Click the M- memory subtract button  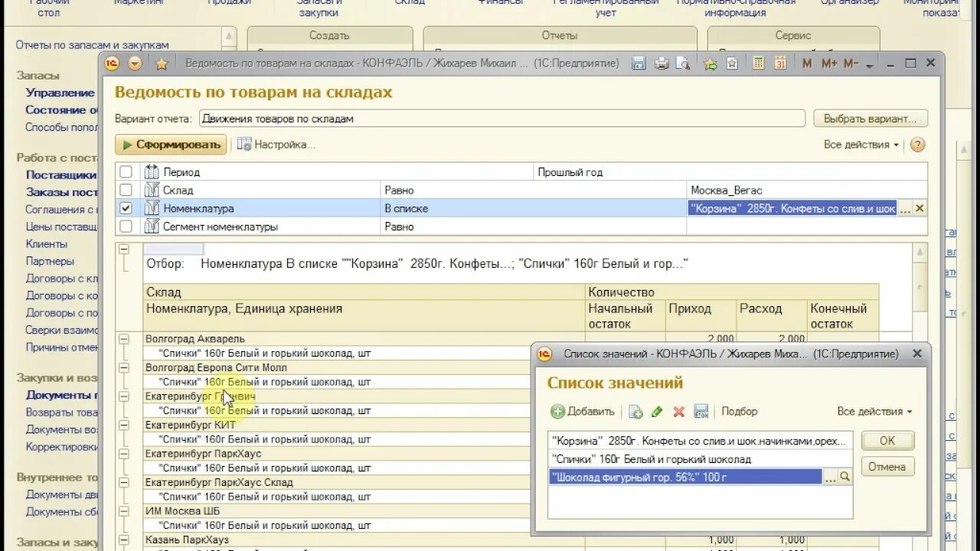coord(851,64)
